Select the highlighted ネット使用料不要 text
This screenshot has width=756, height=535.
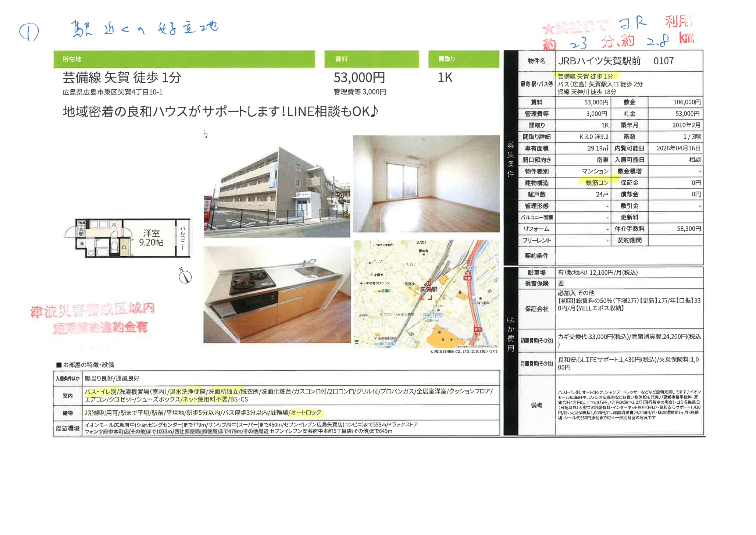(206, 400)
